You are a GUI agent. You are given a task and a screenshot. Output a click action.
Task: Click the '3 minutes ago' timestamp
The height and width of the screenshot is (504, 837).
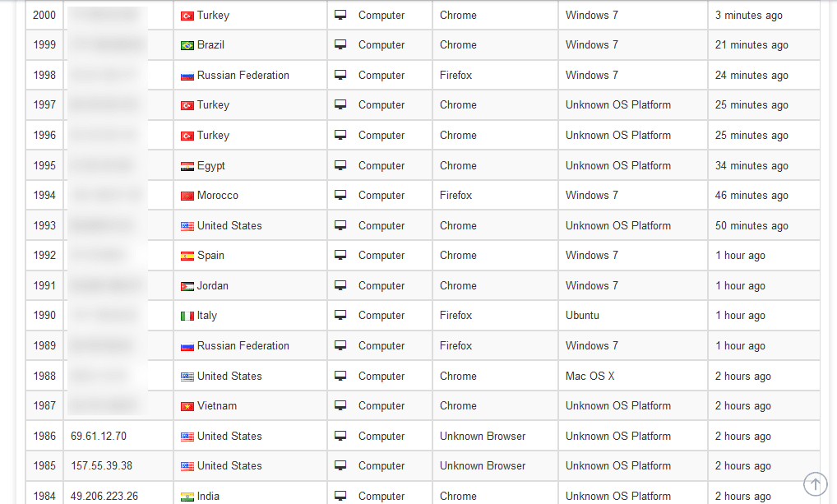pos(748,15)
